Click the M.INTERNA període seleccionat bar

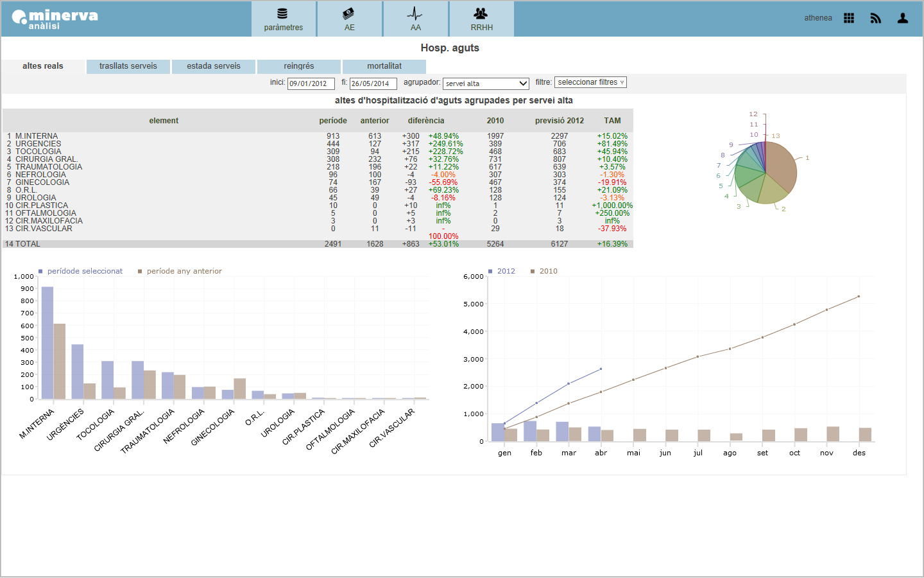tap(47, 343)
